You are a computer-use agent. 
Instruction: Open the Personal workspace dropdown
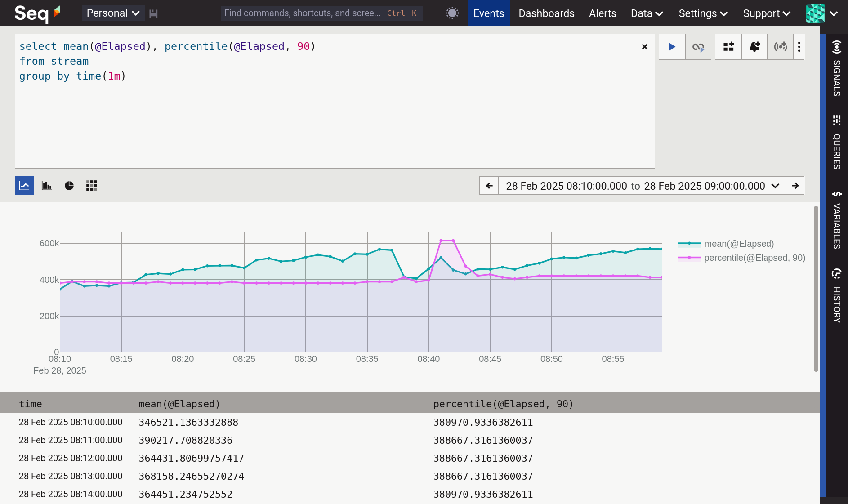[113, 13]
